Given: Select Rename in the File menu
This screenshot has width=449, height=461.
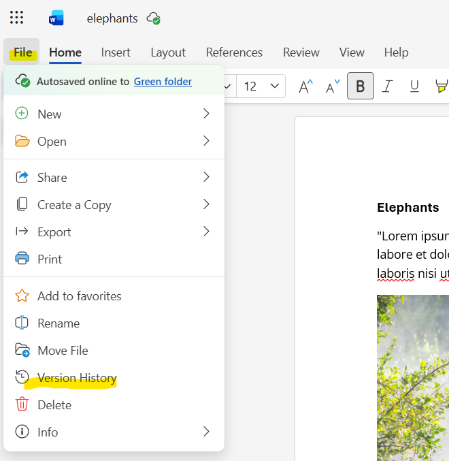Looking at the screenshot, I should pyautogui.click(x=114, y=323).
